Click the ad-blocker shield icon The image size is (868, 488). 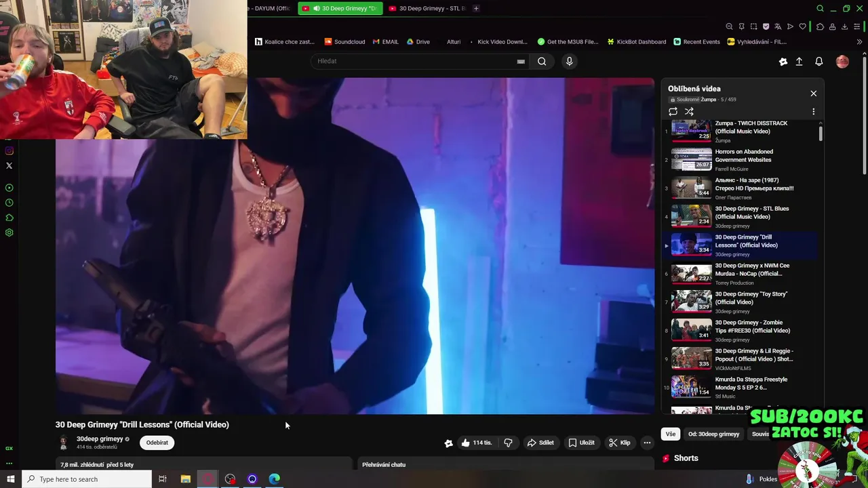pos(766,26)
